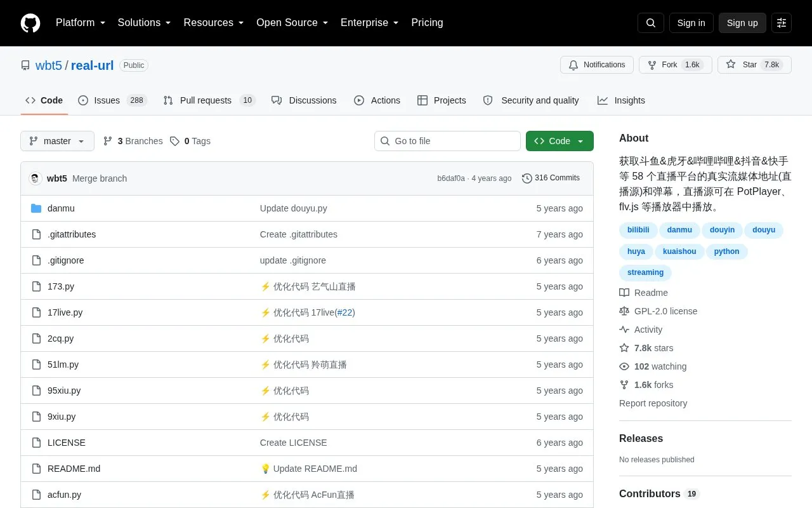Click the watching eye icon
This screenshot has width=812, height=508.
pyautogui.click(x=624, y=366)
